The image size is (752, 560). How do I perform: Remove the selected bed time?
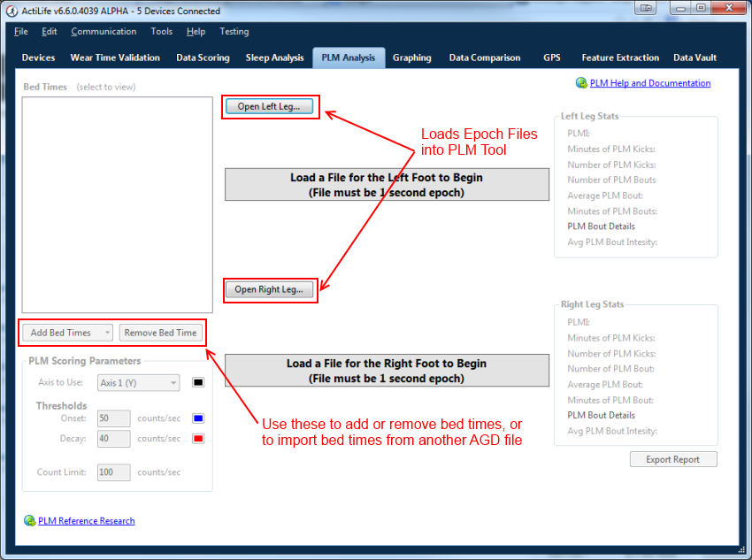(160, 332)
